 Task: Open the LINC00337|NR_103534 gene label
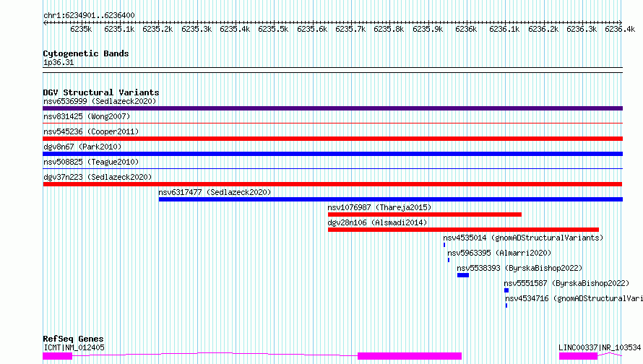pos(600,347)
